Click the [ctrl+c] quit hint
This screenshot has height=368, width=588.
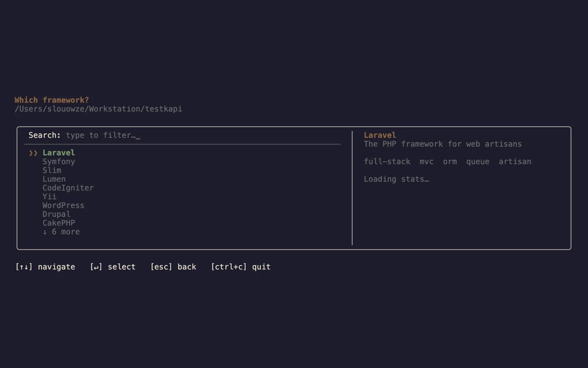pyautogui.click(x=241, y=267)
